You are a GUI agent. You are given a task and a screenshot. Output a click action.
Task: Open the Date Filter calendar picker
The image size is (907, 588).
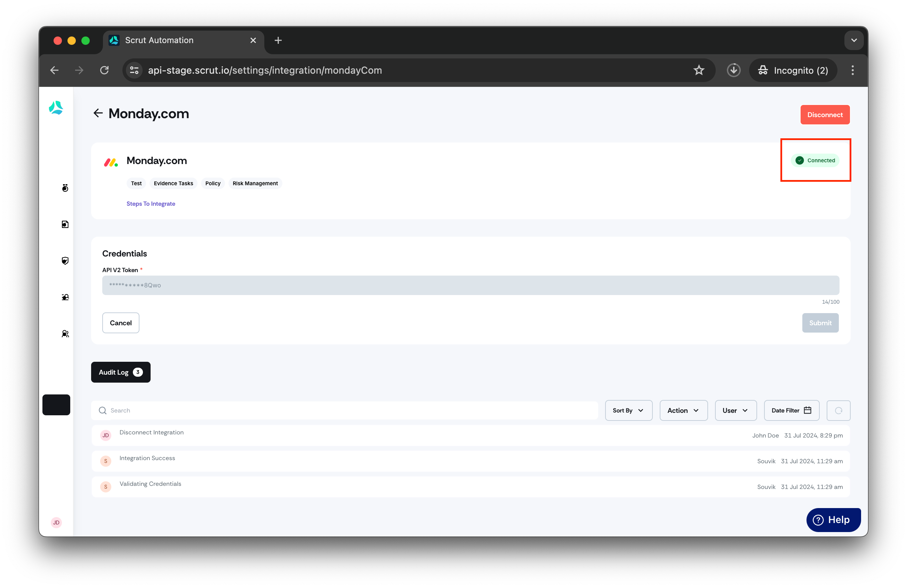pos(791,410)
